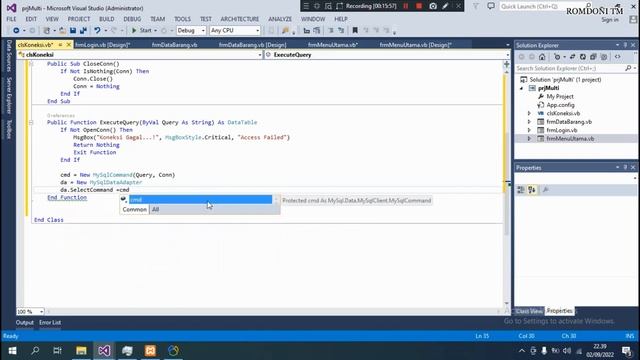
Task: Click the Navigate Backward toolbar icon
Action: (16, 31)
